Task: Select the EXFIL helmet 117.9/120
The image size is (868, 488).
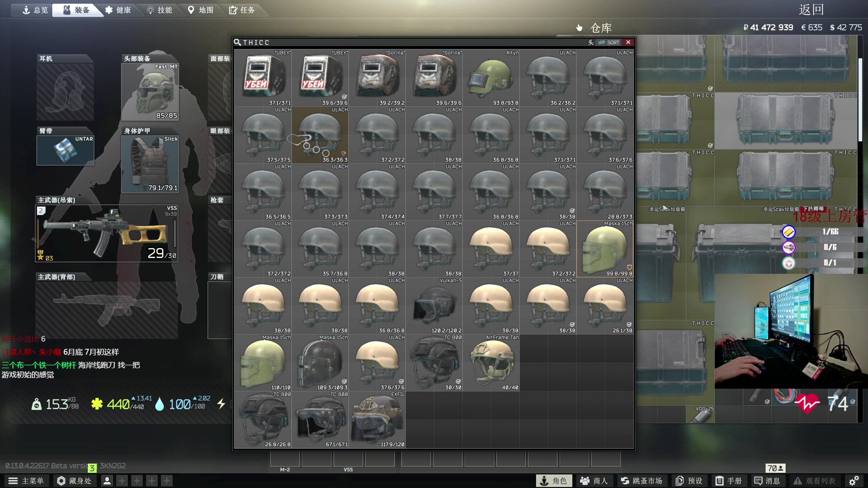Action: click(377, 420)
